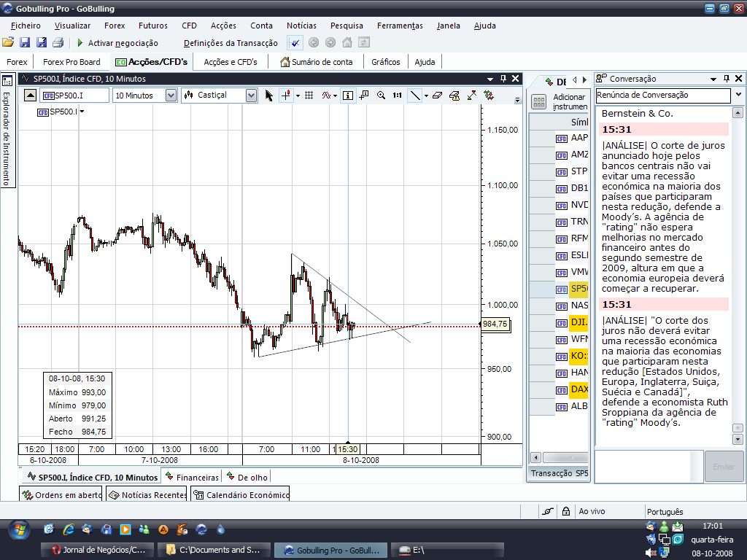The height and width of the screenshot is (560, 747).
Task: Open chart panel options dropdown arrow
Action: (x=490, y=79)
